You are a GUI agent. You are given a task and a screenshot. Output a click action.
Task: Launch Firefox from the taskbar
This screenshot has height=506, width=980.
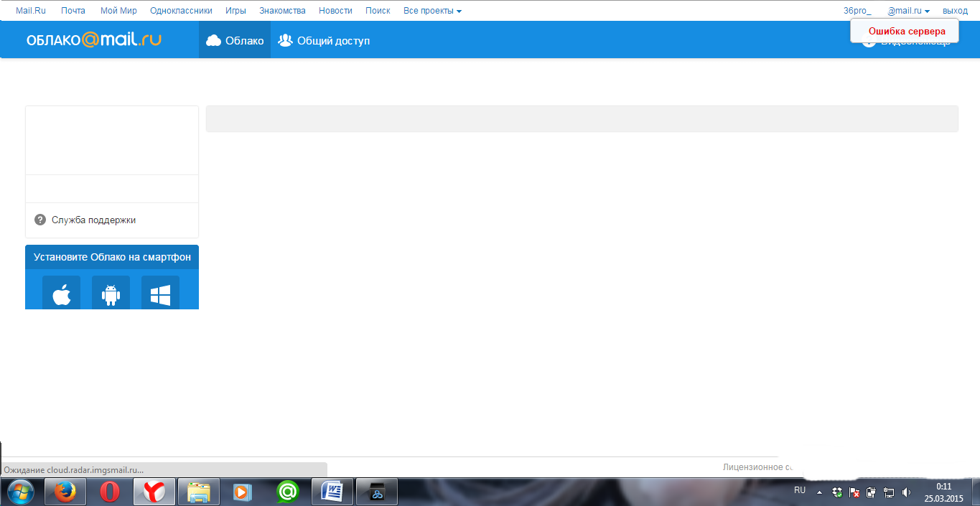pos(65,492)
